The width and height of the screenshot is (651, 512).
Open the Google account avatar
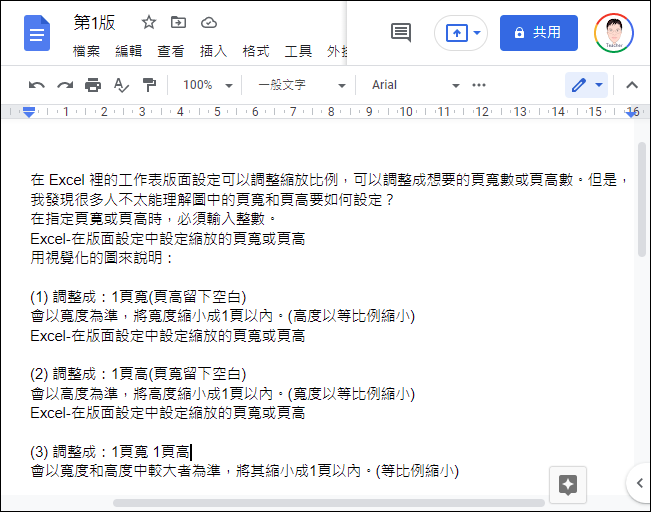tap(614, 33)
